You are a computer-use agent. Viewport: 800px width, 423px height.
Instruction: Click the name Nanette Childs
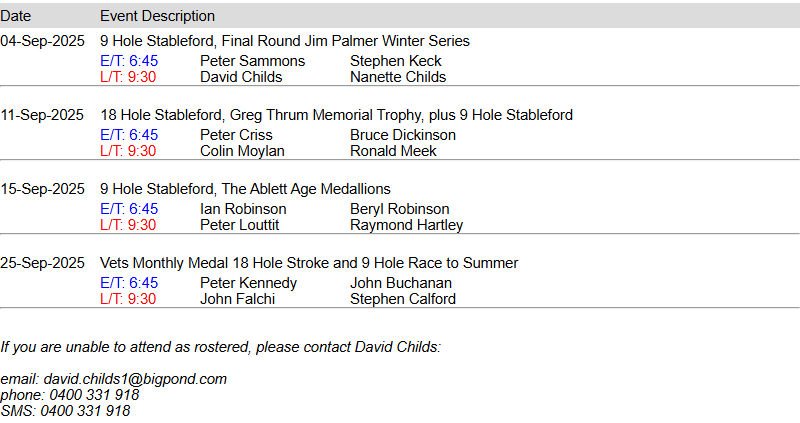tap(398, 77)
